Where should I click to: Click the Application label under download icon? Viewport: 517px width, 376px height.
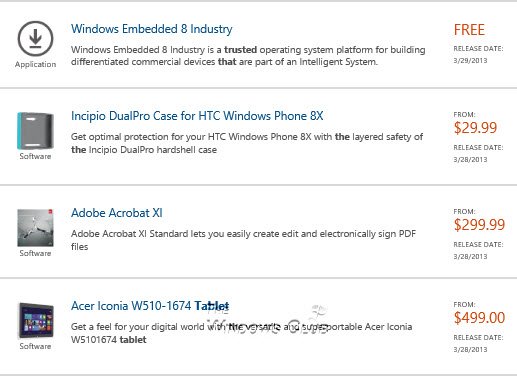35,64
